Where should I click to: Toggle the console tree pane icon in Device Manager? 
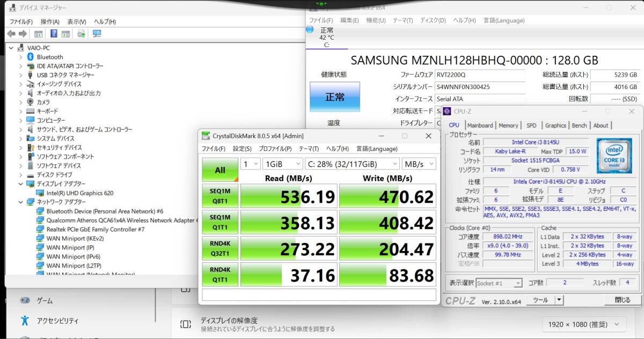point(38,34)
